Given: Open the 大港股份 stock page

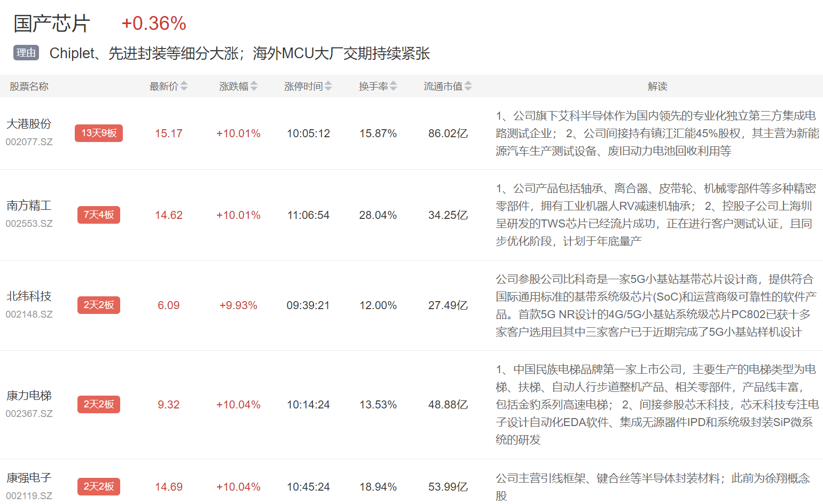Looking at the screenshot, I should point(29,124).
